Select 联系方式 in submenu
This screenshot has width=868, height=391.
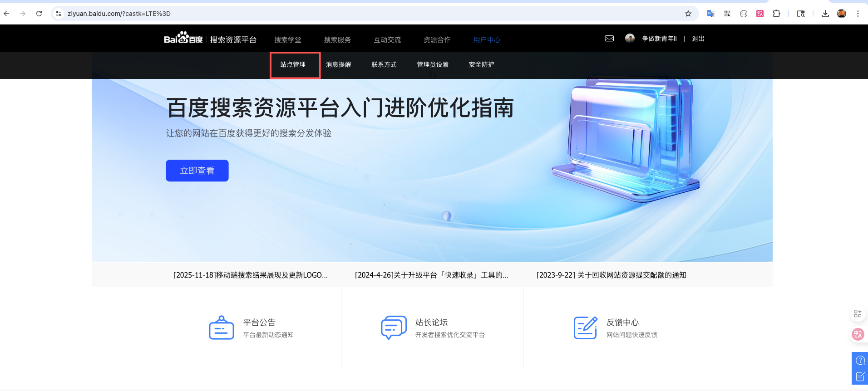point(384,64)
